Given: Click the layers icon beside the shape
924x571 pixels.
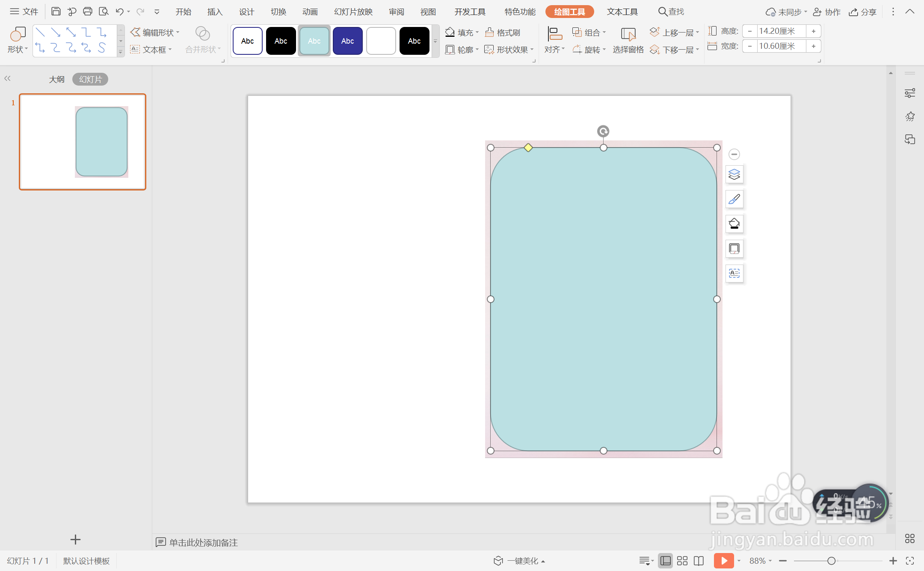Looking at the screenshot, I should [x=734, y=174].
